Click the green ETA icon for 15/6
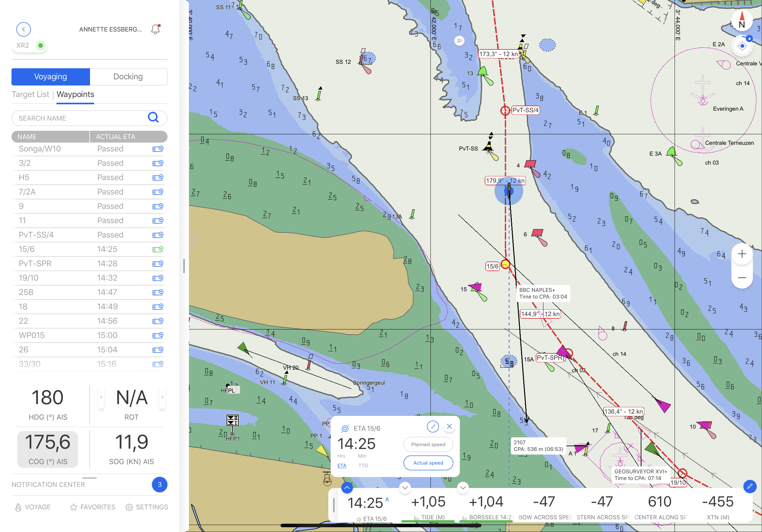Viewport: 762px width, 532px height. tap(158, 249)
